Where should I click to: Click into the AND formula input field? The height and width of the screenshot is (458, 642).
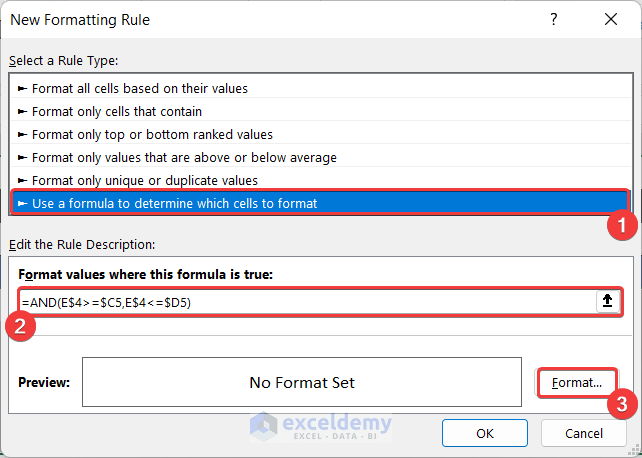click(x=300, y=302)
